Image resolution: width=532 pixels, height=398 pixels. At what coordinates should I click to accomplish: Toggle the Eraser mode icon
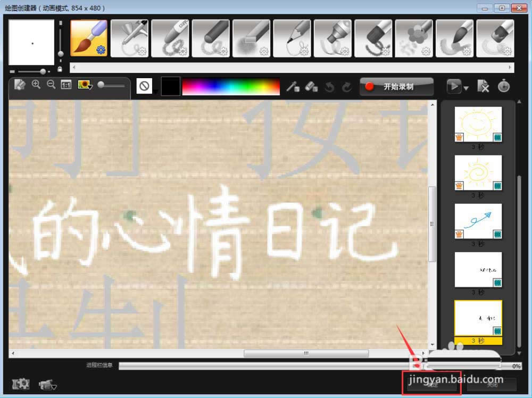click(312, 86)
